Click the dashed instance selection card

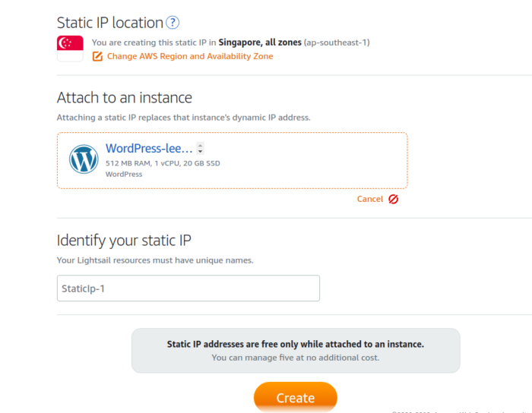tap(304, 161)
